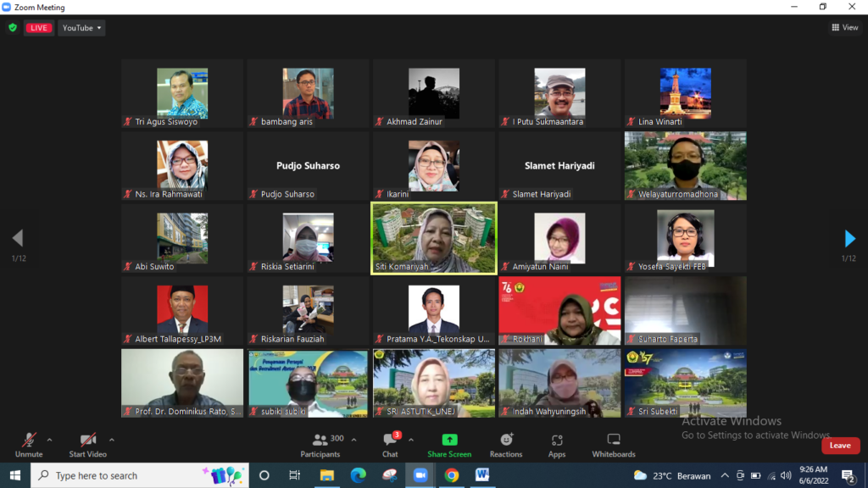Expand audio options arrow next to Unmute
The height and width of the screenshot is (488, 868).
coord(49,440)
